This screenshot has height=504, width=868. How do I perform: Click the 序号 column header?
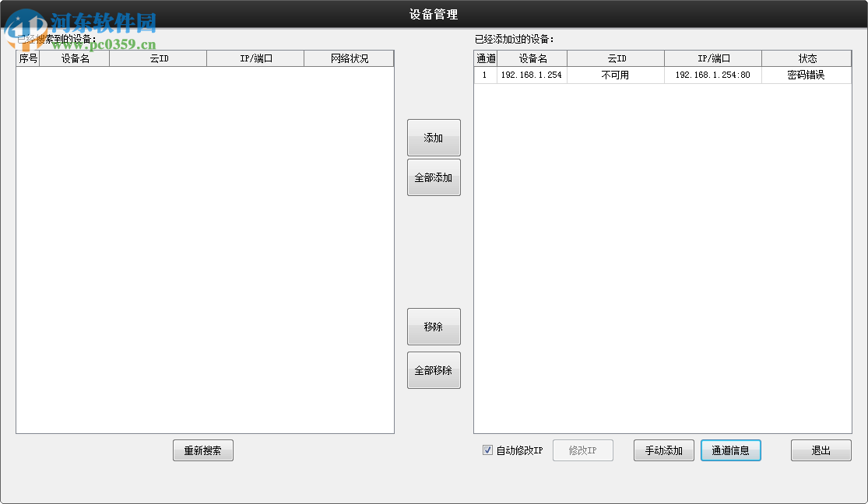click(x=26, y=58)
